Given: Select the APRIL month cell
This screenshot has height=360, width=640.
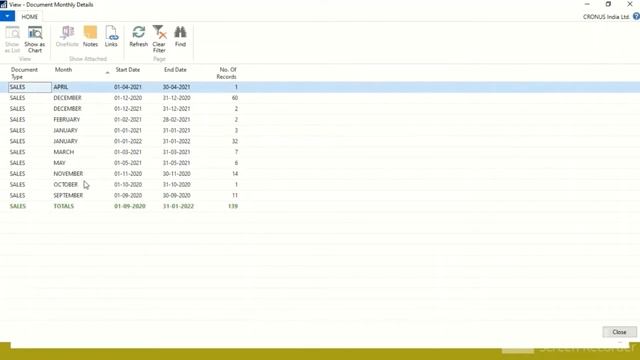Looking at the screenshot, I should pyautogui.click(x=61, y=87).
